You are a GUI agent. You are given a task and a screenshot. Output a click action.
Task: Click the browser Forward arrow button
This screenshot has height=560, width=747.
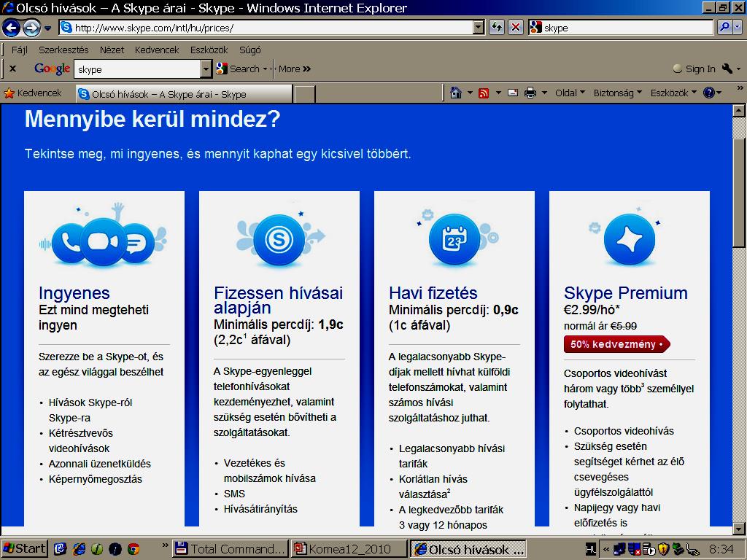pyautogui.click(x=31, y=28)
